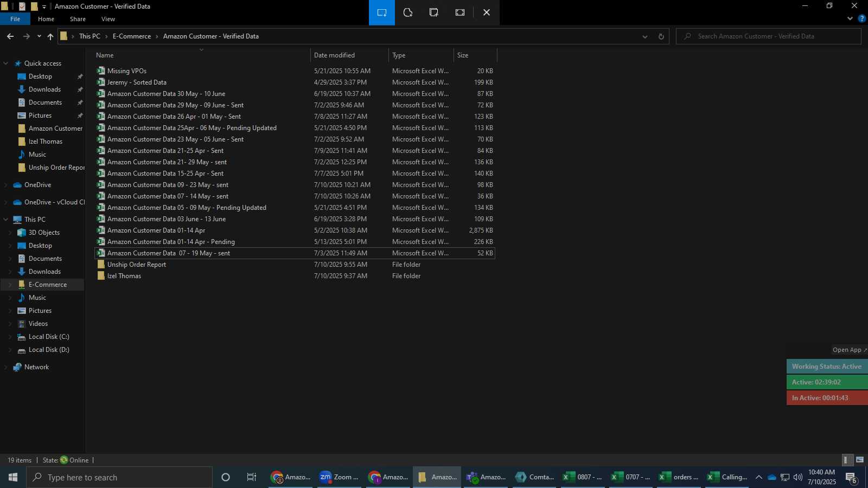The height and width of the screenshot is (488, 868).
Task: Expand the ribbon chevron
Action: (x=850, y=18)
